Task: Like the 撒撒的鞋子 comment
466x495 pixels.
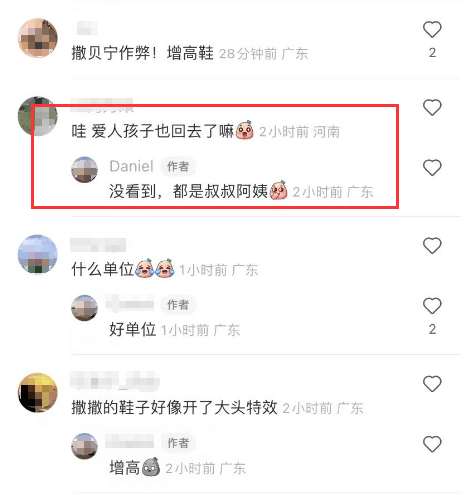Action: (x=432, y=384)
